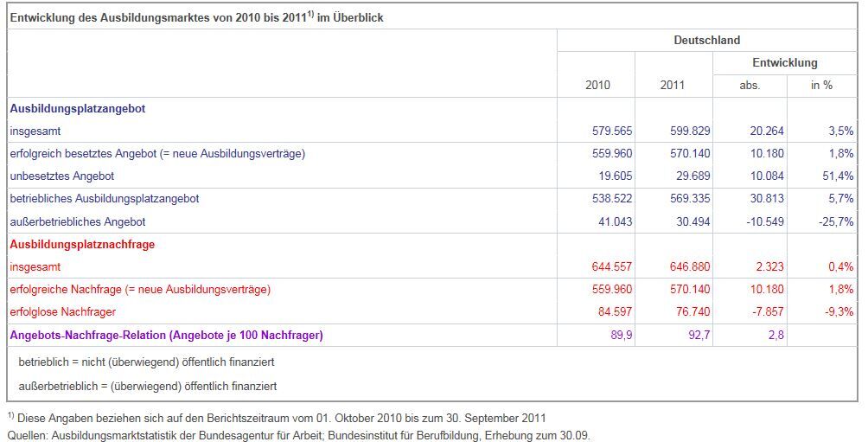Screen dimensions: 868x442
Task: Select the blue Ausbildungsplatzangebot section heading
Action: 77,109
